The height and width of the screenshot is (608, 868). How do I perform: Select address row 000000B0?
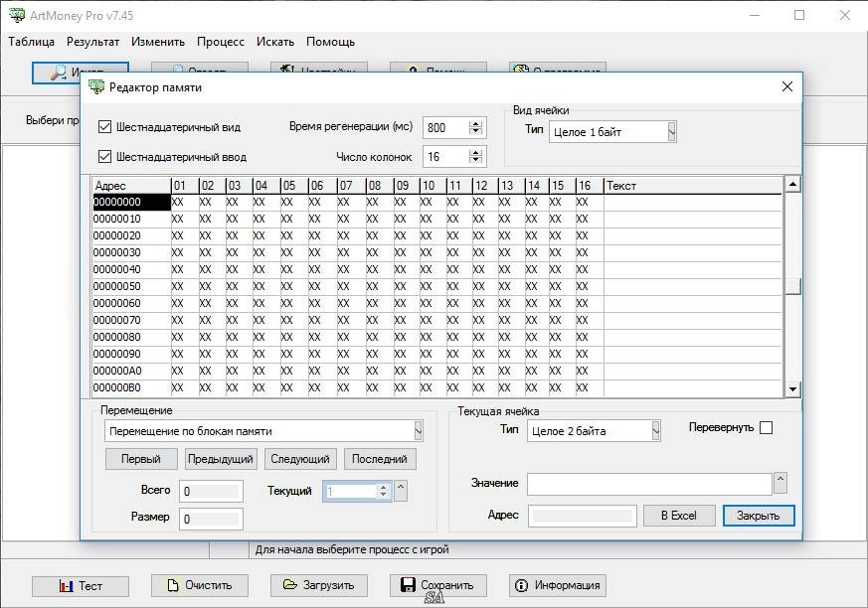(x=131, y=387)
